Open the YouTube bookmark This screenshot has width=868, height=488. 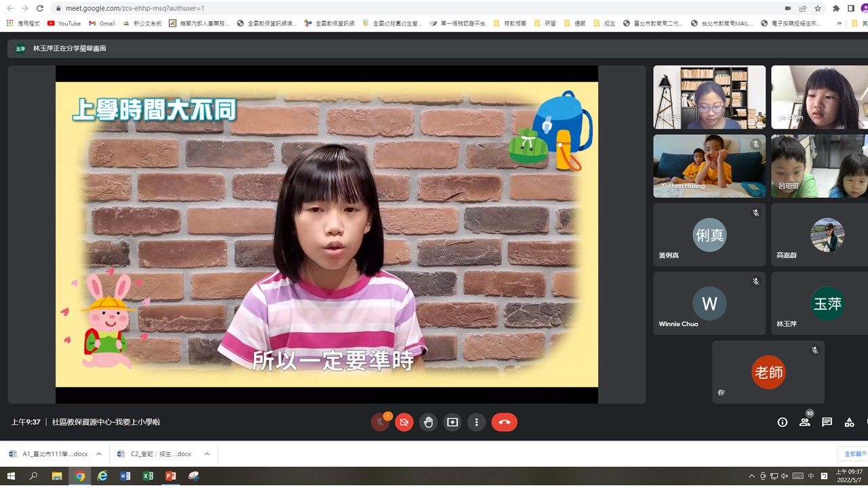(64, 23)
